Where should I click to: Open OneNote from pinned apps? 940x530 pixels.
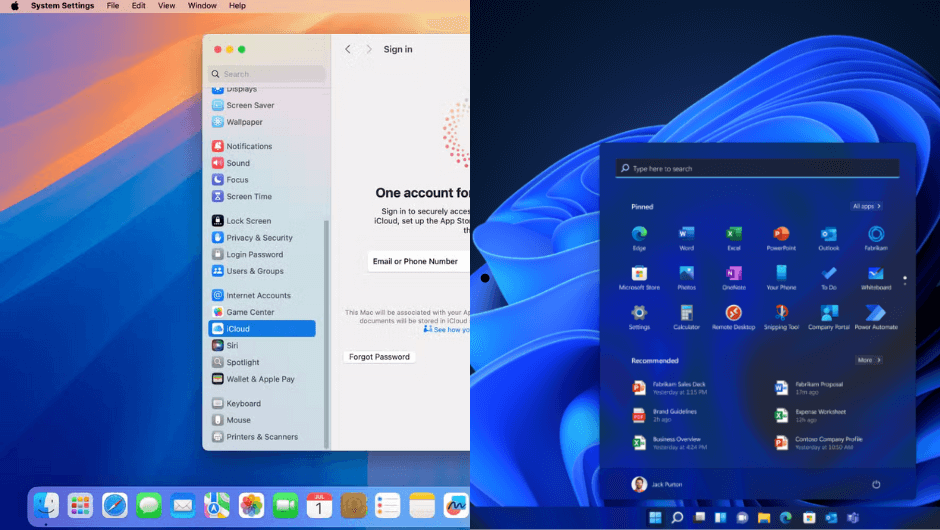[734, 278]
